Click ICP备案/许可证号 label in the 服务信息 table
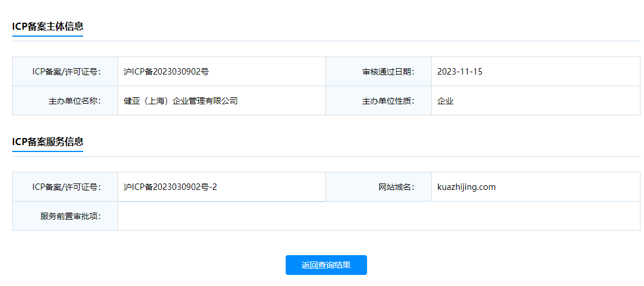This screenshot has height=286, width=644. 65,187
